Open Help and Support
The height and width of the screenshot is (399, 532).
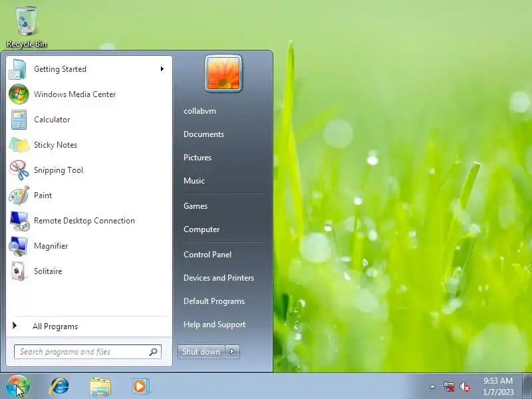pos(214,325)
